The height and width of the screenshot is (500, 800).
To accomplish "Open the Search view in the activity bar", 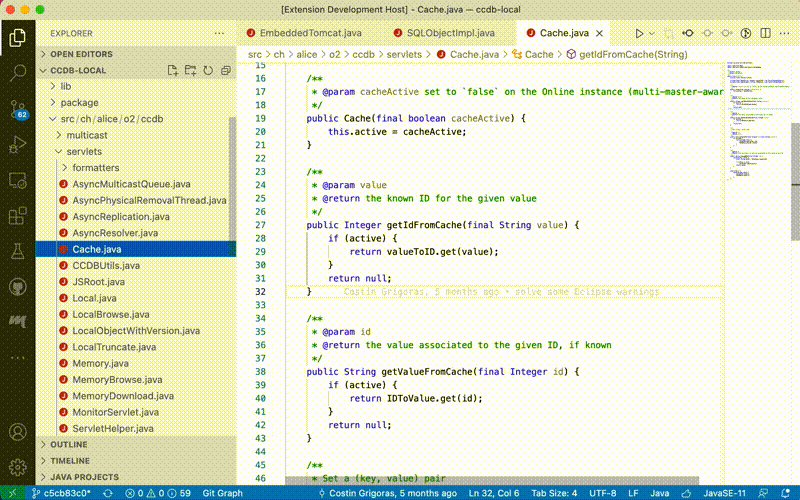I will pos(17,73).
